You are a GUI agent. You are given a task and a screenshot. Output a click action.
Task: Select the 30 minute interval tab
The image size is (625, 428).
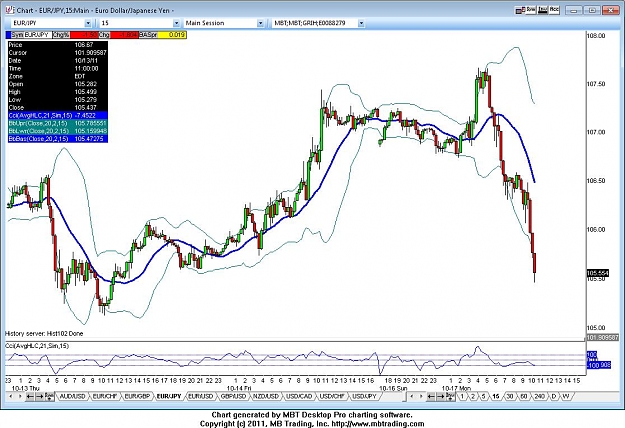pos(509,397)
